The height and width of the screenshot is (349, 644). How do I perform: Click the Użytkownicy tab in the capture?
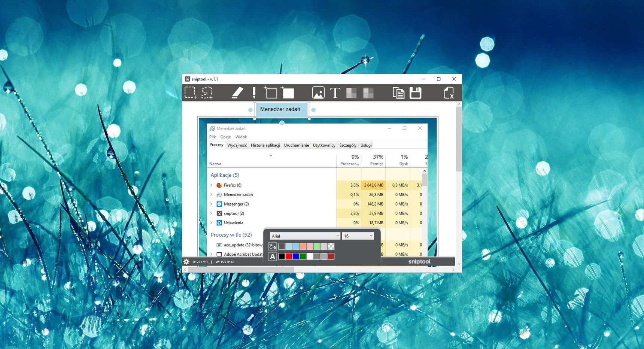(324, 145)
